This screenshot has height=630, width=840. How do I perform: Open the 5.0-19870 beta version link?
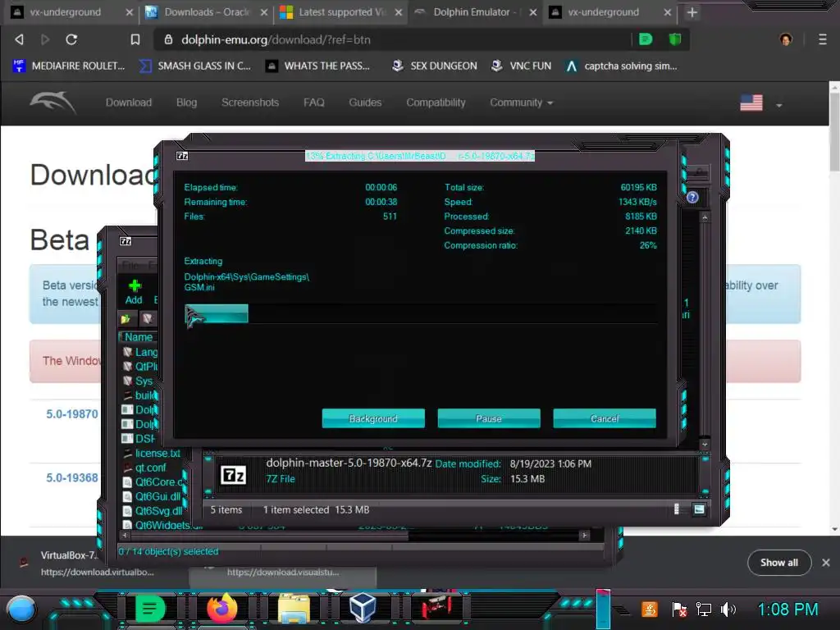[72, 414]
